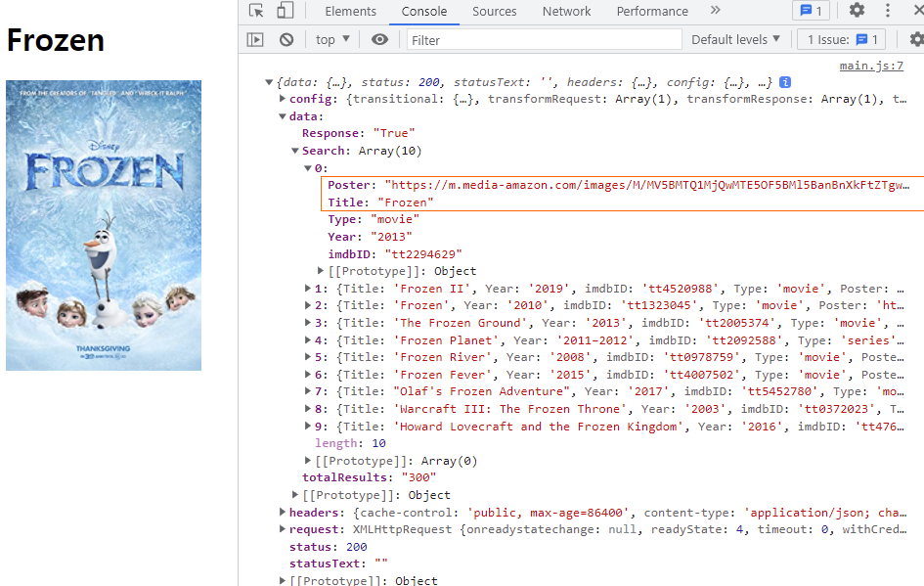Switch to the Console tab

(x=423, y=11)
